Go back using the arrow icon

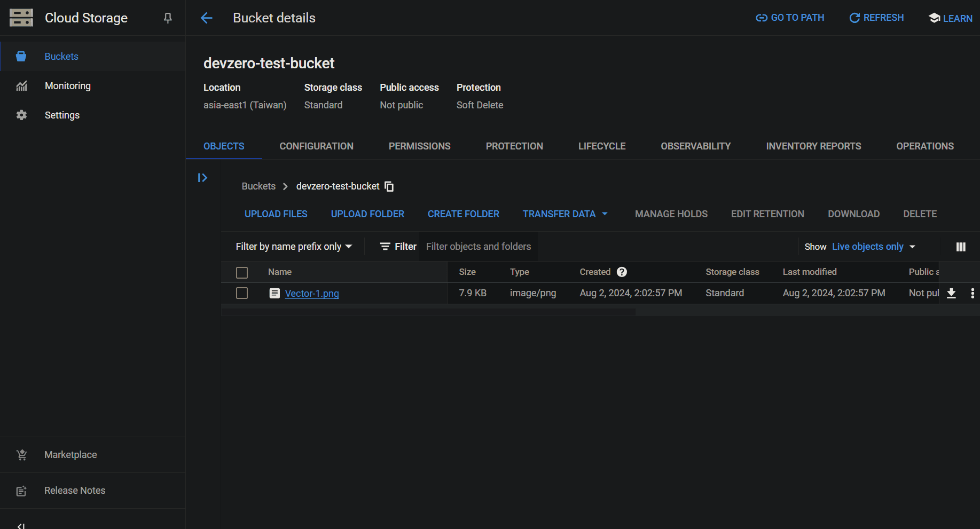click(207, 18)
